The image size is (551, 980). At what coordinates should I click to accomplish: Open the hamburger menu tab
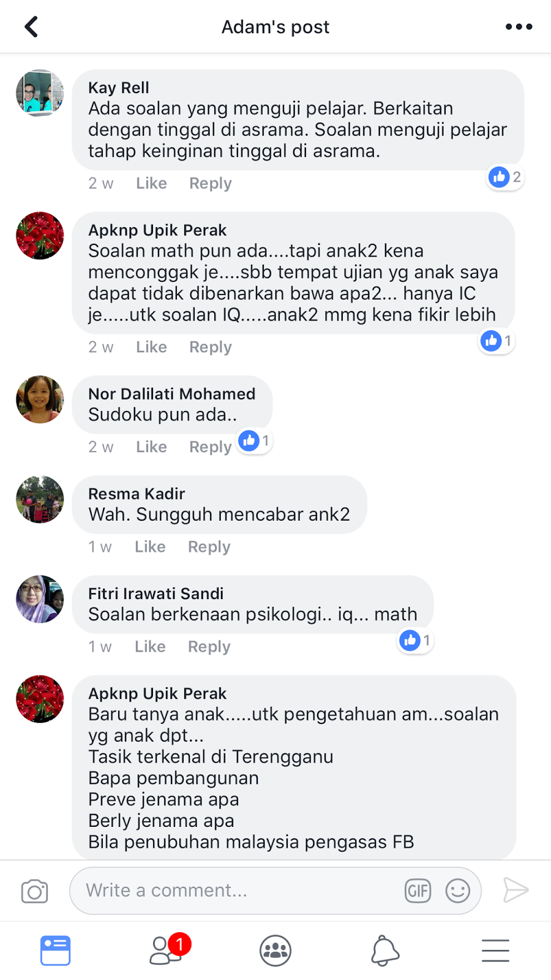(495, 951)
